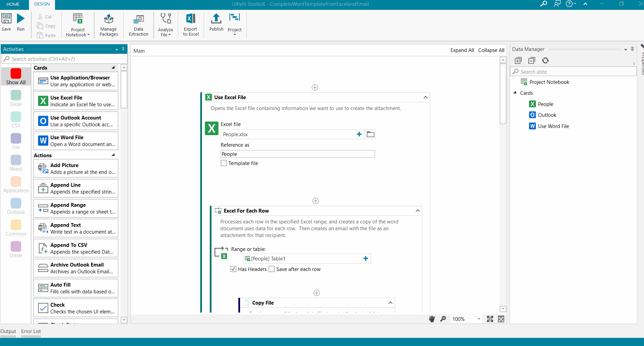Open the Help menu icon
This screenshot has height=346, width=644.
[571, 4]
